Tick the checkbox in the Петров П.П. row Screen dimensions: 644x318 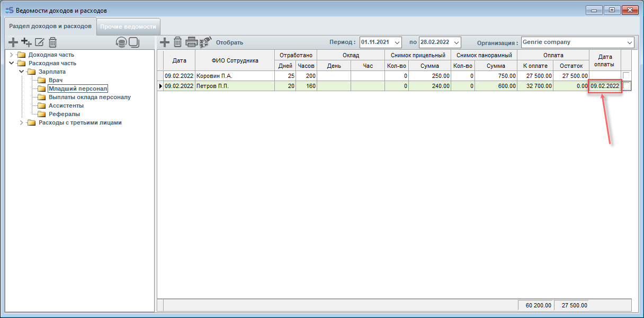626,86
